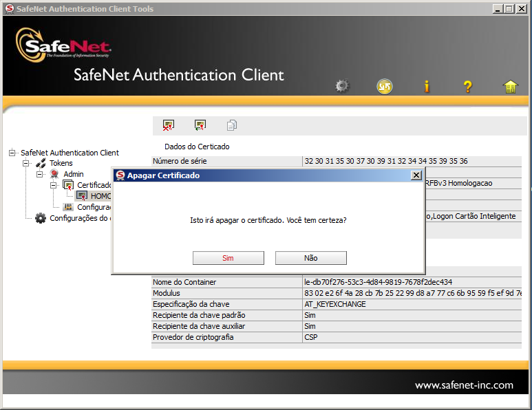Select the Configurações do cliente tree item
Image resolution: width=532 pixels, height=410 pixels.
(x=81, y=218)
